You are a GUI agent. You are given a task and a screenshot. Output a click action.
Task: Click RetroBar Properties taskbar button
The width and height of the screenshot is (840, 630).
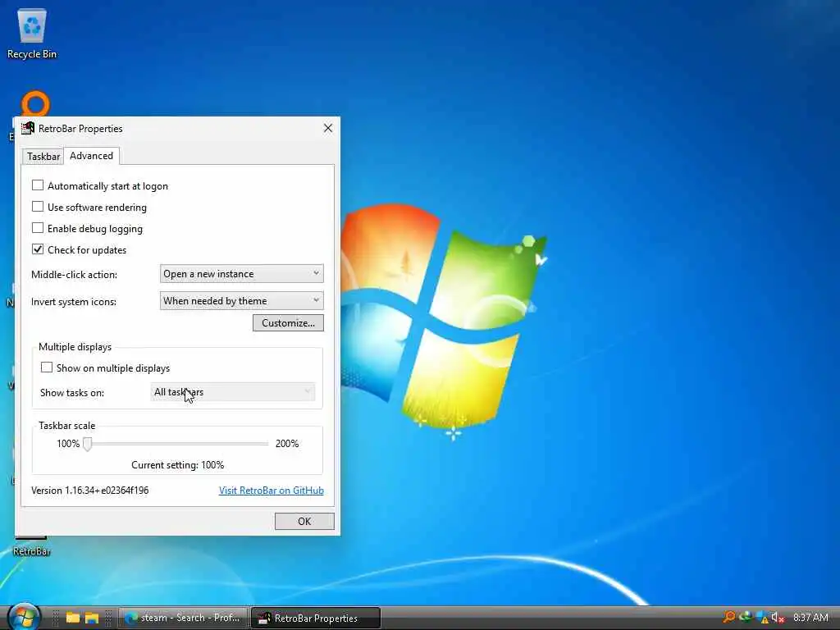click(316, 618)
